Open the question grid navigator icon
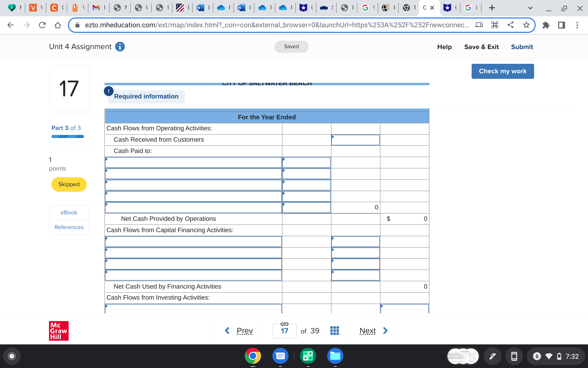588x368 pixels. coord(334,331)
